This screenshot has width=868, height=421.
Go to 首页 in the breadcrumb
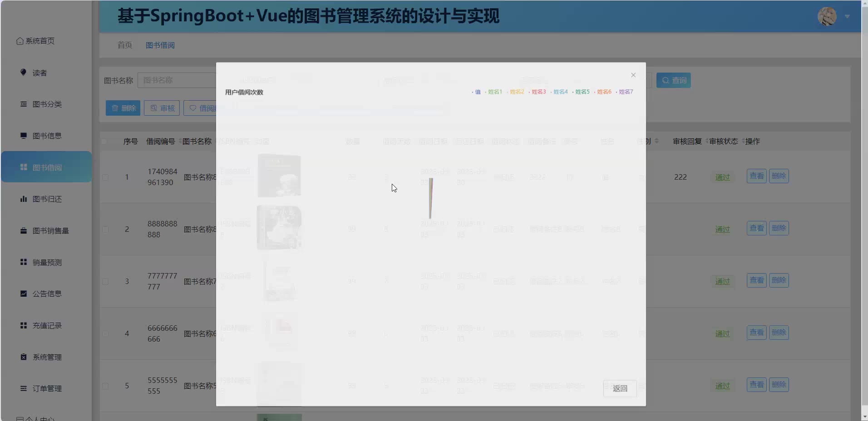point(124,45)
